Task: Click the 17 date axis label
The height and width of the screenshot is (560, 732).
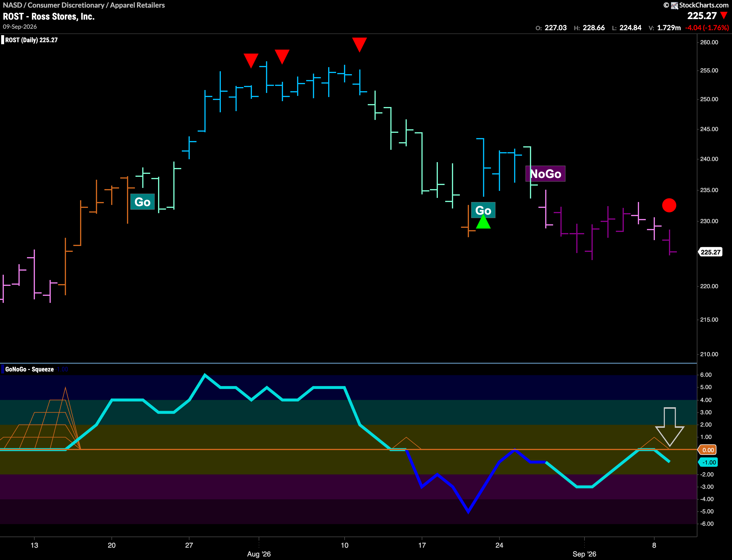Action: point(422,545)
